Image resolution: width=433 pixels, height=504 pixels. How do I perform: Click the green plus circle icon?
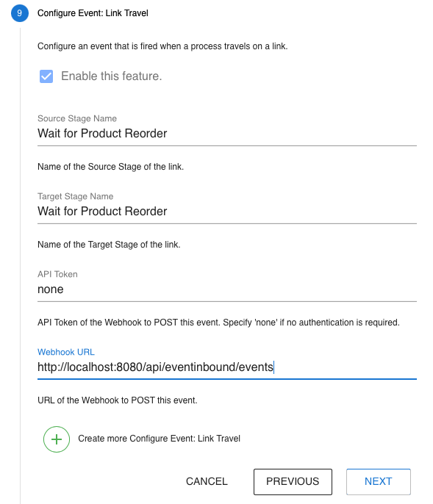(57, 439)
